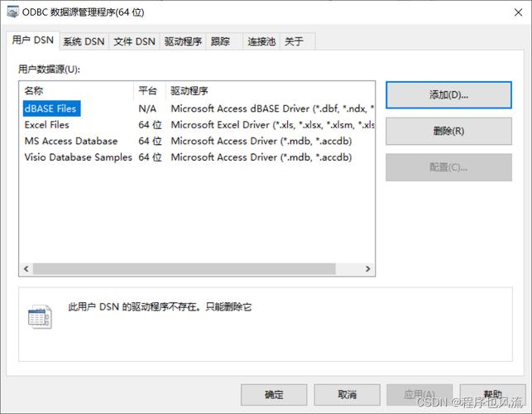The image size is (532, 414).
Task: Open the 连接池 tab
Action: point(261,41)
